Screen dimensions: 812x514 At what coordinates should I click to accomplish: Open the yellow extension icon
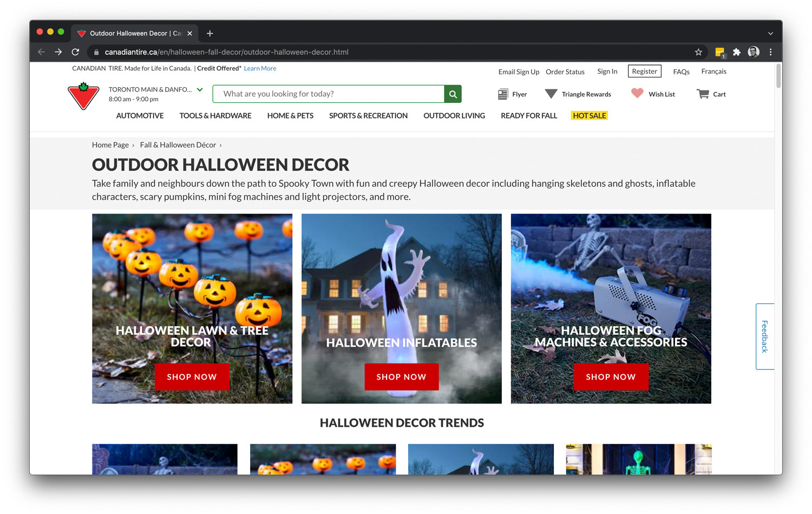(x=720, y=52)
